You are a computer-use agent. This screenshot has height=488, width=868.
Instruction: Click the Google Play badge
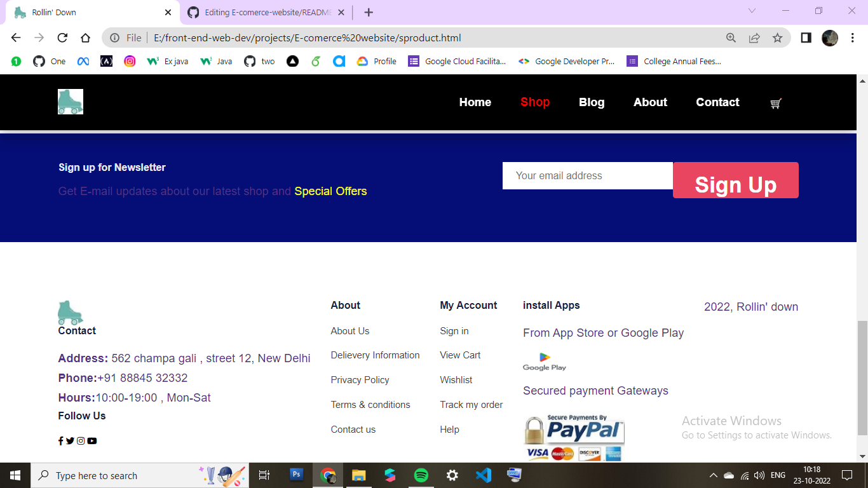tap(545, 362)
